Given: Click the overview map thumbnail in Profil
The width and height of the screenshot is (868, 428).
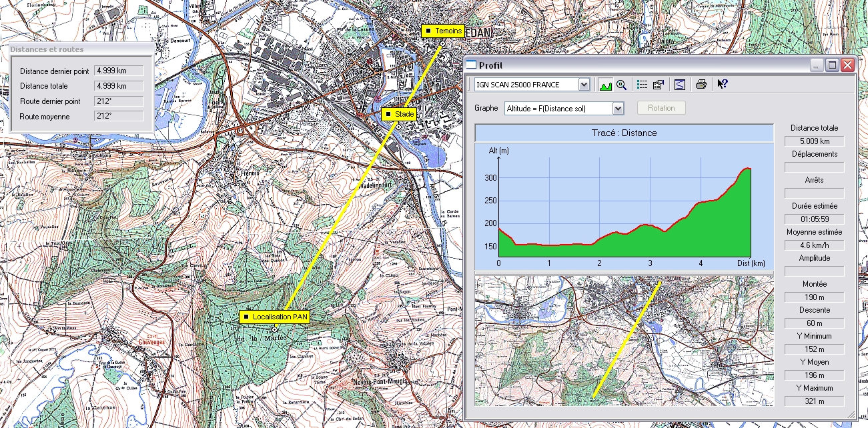Looking at the screenshot, I should (624, 340).
